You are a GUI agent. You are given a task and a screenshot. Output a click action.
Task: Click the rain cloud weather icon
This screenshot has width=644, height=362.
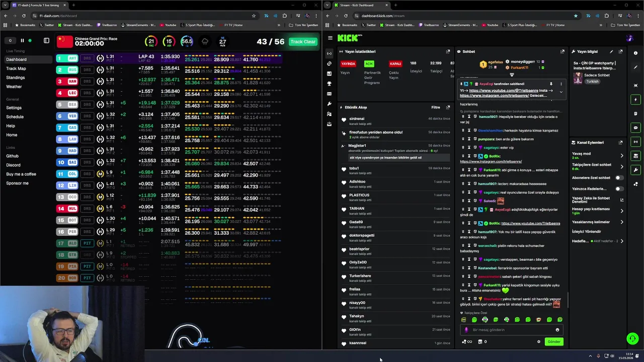tap(205, 42)
